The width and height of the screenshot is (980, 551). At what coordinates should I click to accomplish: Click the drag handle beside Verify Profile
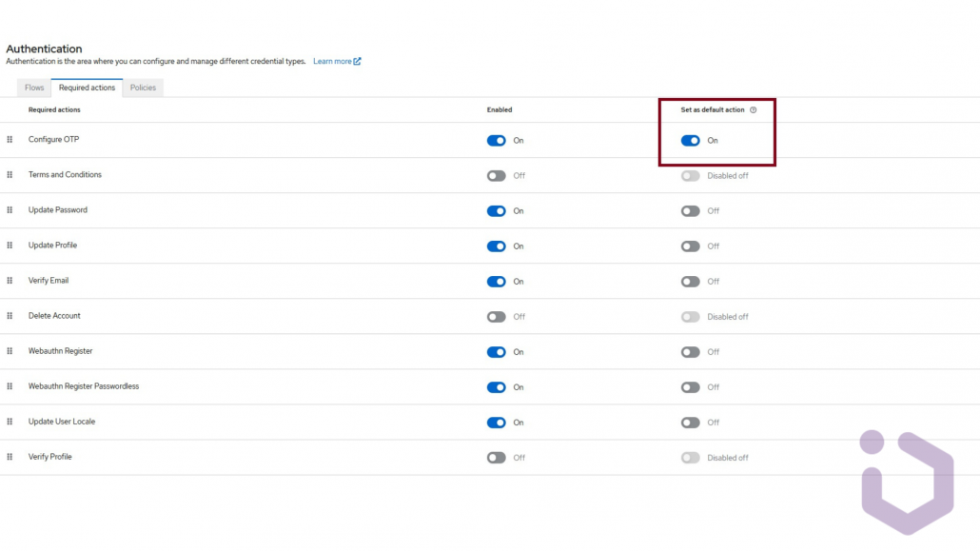point(10,457)
